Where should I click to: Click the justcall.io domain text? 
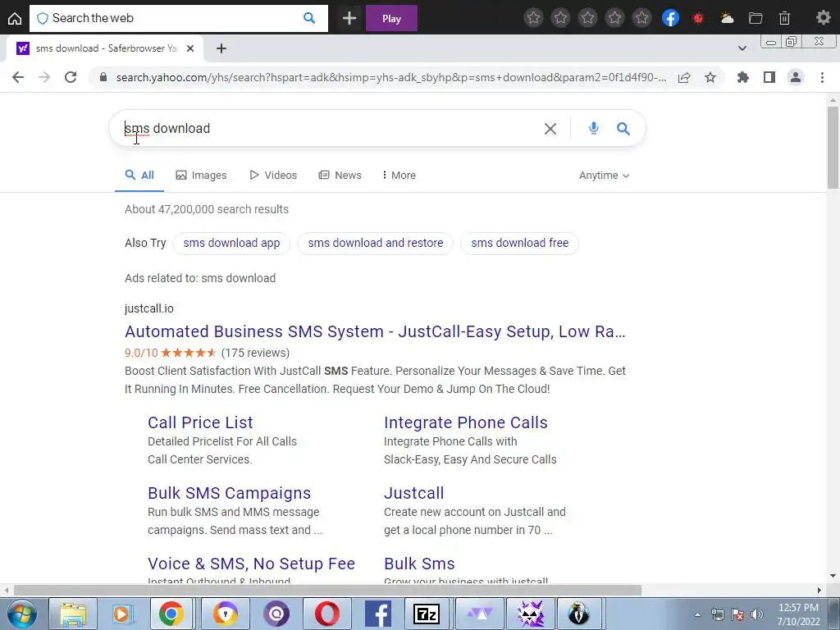pos(149,308)
